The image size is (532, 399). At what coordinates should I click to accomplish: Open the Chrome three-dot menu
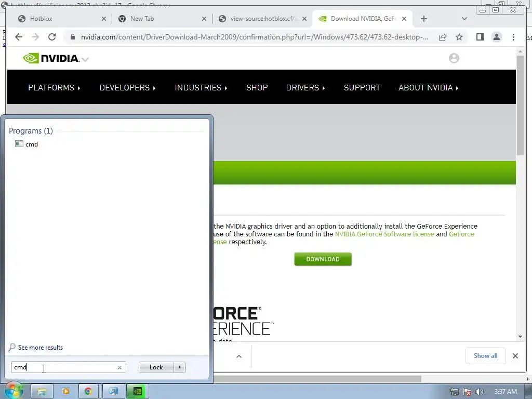[513, 37]
